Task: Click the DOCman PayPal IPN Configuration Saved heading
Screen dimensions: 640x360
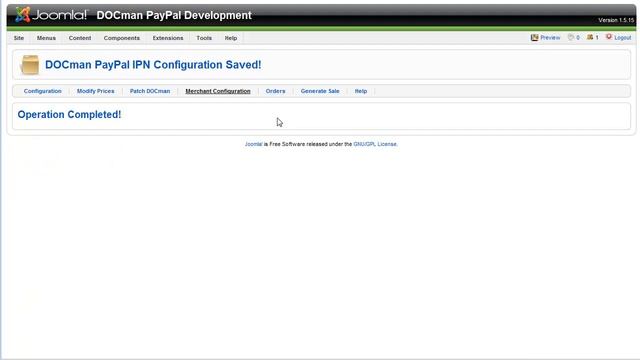Action: click(x=153, y=65)
